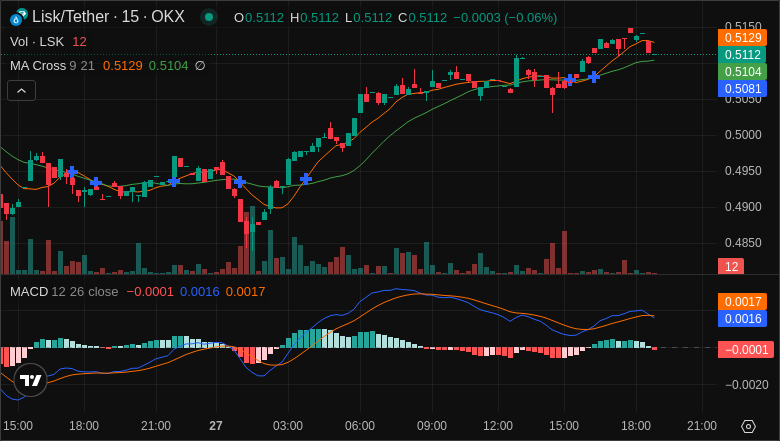Click the blue MACD 0.0016 axis label

742,319
